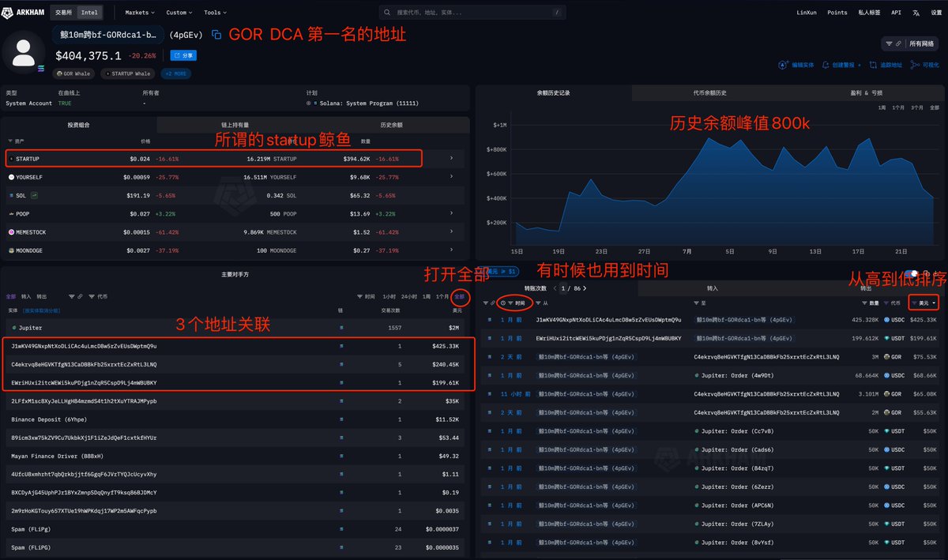This screenshot has width=948, height=560.
Task: Click the filter icon beside 代币 in counterparties
Action: 92,296
